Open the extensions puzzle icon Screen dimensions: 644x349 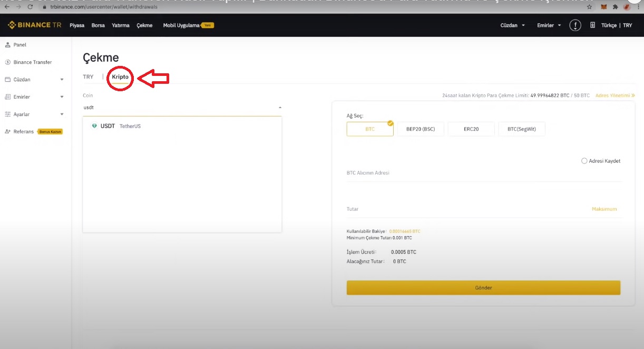(615, 7)
